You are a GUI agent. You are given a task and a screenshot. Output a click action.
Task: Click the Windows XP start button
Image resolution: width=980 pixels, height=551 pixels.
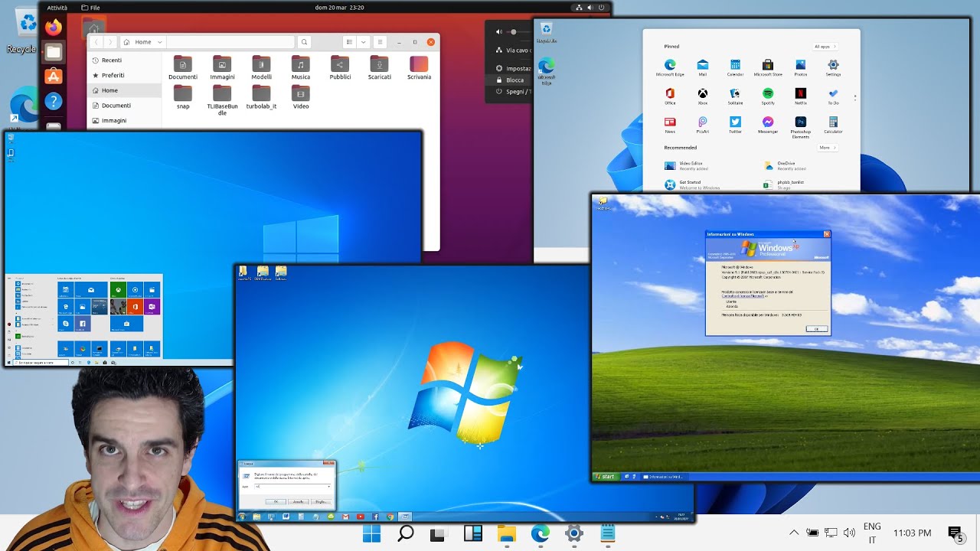coord(606,477)
